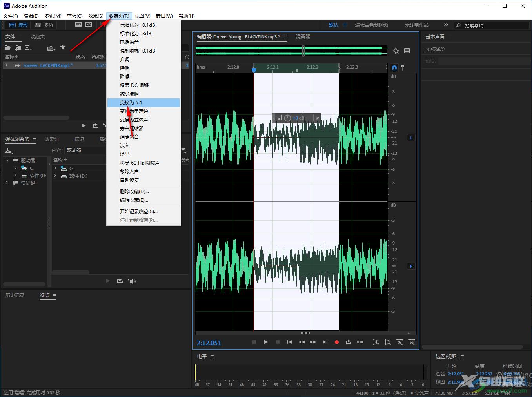This screenshot has height=397, width=532.
Task: Switch to Waveform view
Action: 18,25
